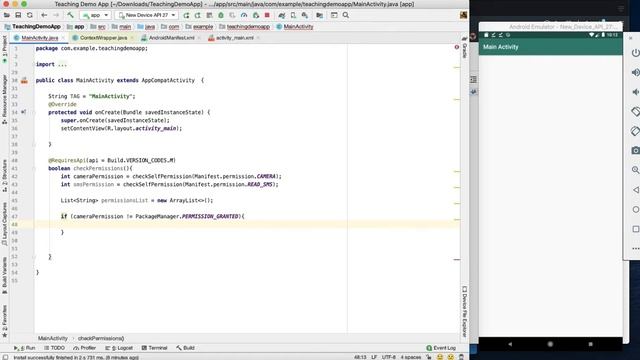Click the emulator screen home navigation button
The image size is (640, 360).
coord(550,344)
